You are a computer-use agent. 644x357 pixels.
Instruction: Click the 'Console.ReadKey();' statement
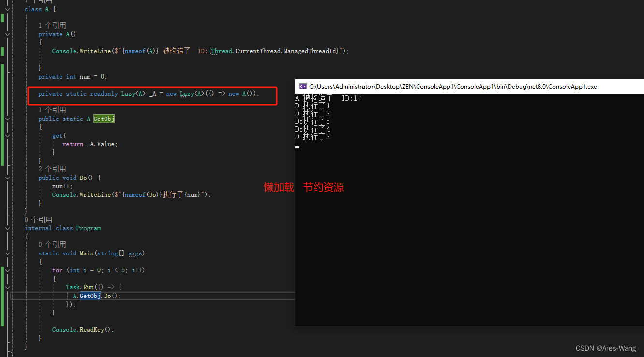pos(83,330)
